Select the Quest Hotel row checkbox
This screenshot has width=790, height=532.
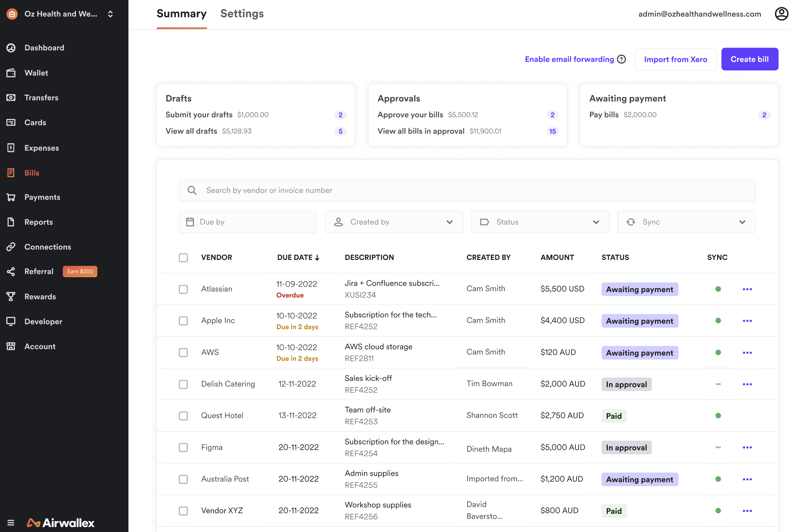(183, 416)
